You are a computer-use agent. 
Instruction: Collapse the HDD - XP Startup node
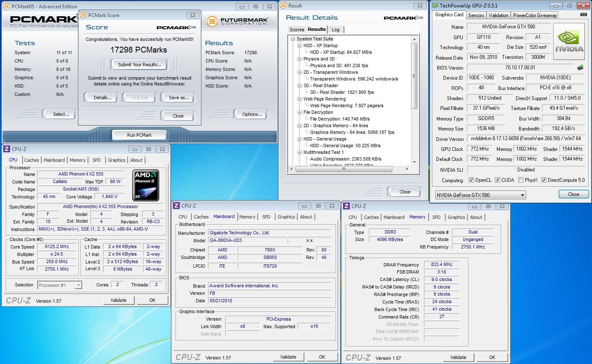pyautogui.click(x=300, y=45)
